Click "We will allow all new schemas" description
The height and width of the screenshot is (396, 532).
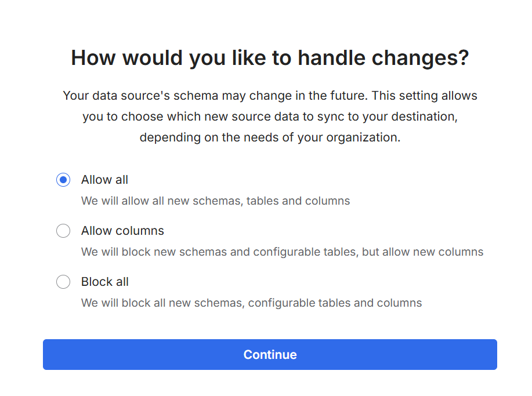162,201
